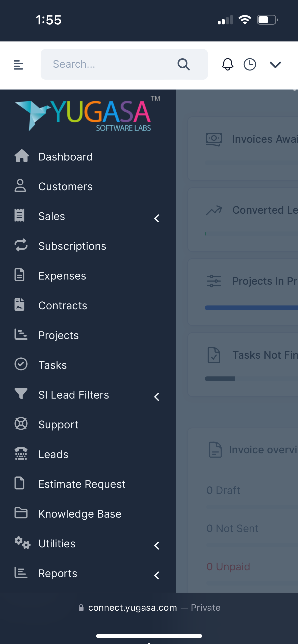Click the Estimate Request file icon
298x644 pixels.
(19, 483)
